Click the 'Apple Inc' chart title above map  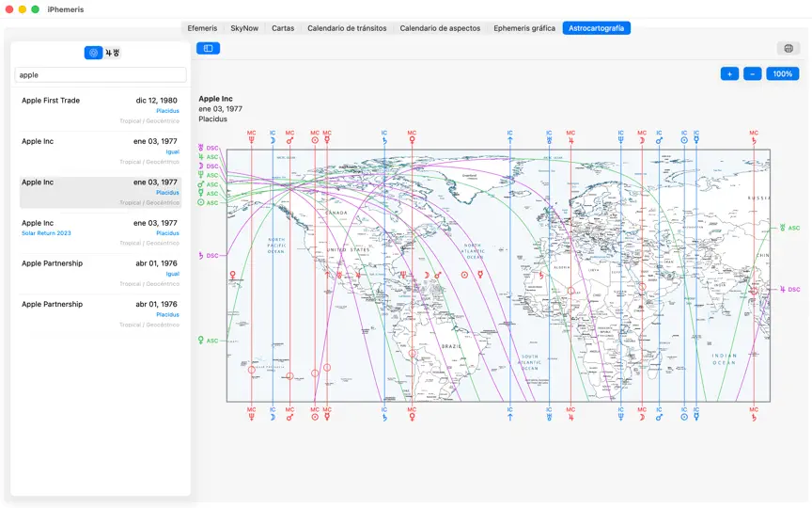click(215, 99)
